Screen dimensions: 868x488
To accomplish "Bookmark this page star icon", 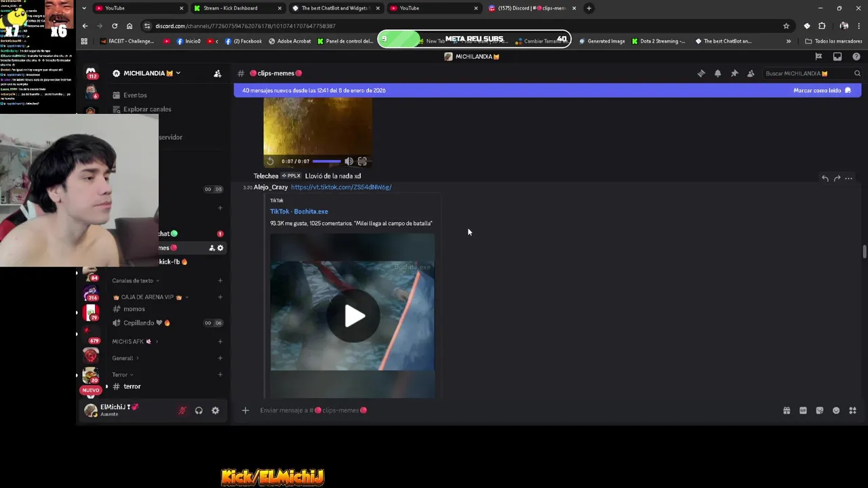I will [786, 26].
